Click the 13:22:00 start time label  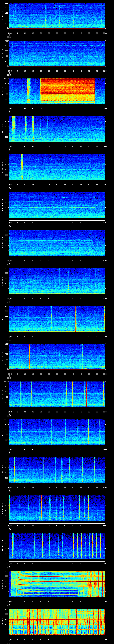(9, 147)
